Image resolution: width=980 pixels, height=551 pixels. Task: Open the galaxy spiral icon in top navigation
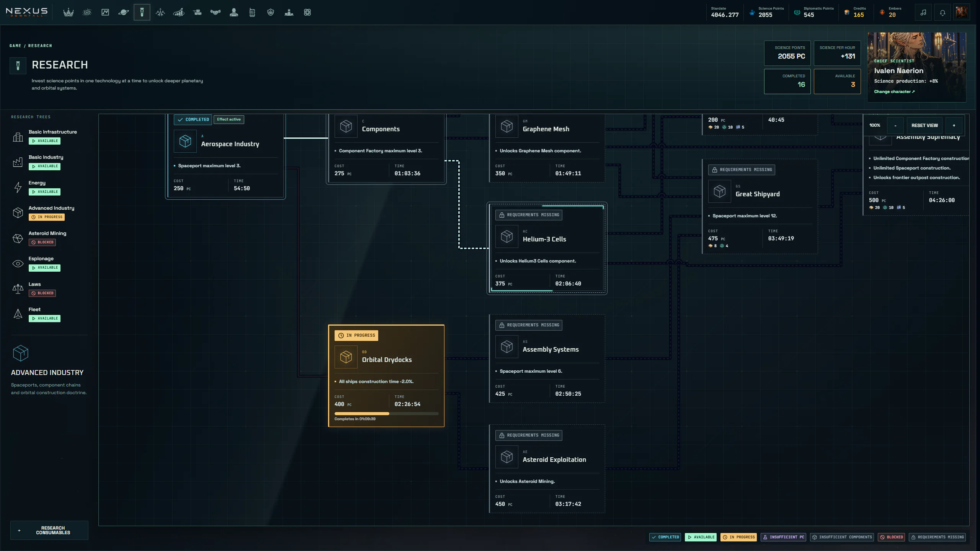87,13
